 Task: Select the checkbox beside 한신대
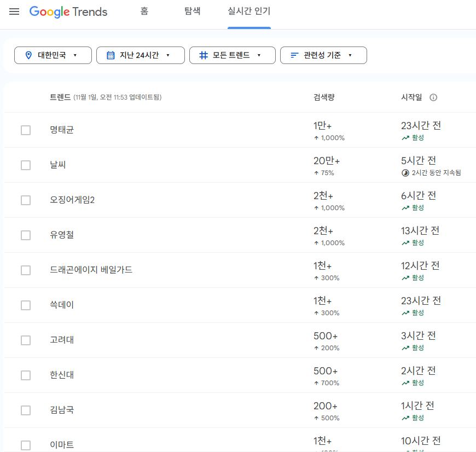[x=26, y=375]
